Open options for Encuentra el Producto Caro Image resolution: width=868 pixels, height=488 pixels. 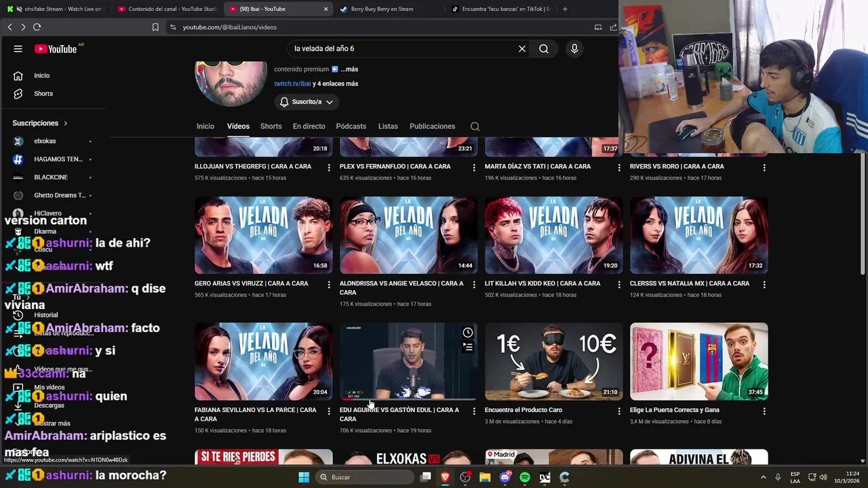[619, 411]
